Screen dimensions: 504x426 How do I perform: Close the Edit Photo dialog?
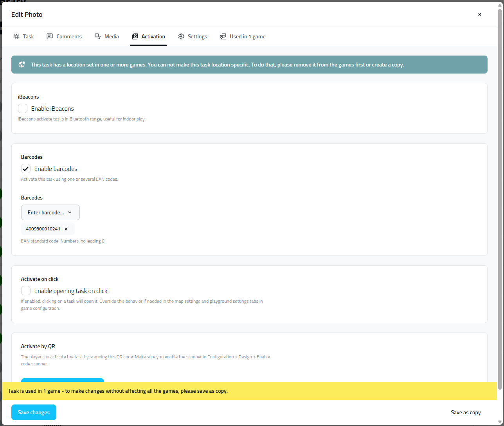coord(479,14)
